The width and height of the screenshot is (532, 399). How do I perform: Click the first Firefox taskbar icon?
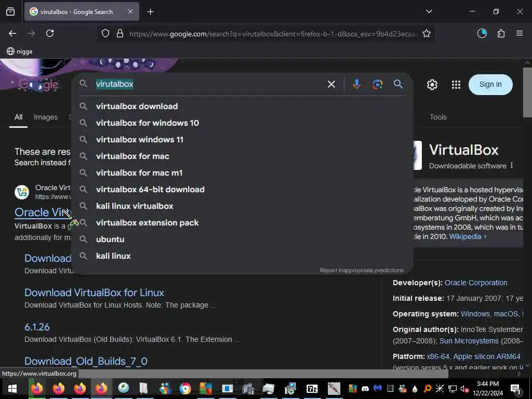pyautogui.click(x=37, y=388)
